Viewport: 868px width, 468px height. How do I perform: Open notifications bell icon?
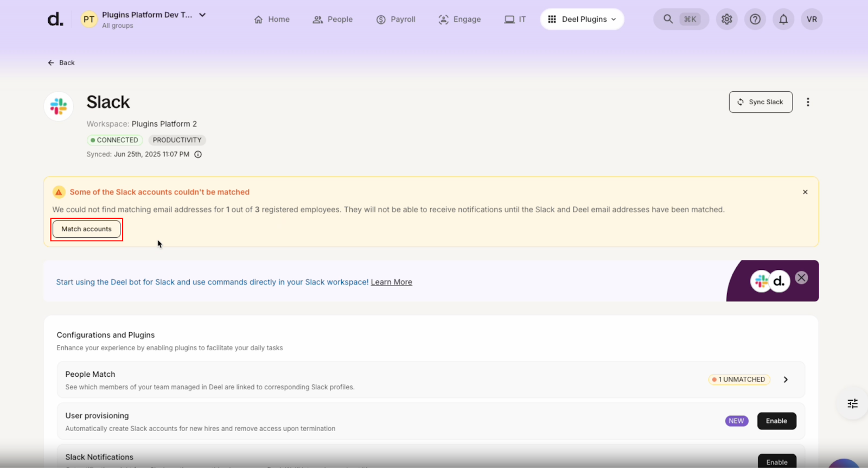click(783, 19)
